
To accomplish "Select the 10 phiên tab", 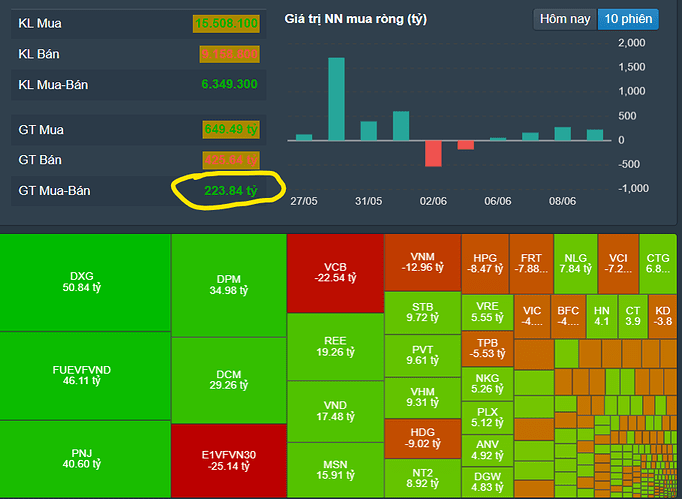I will point(628,19).
